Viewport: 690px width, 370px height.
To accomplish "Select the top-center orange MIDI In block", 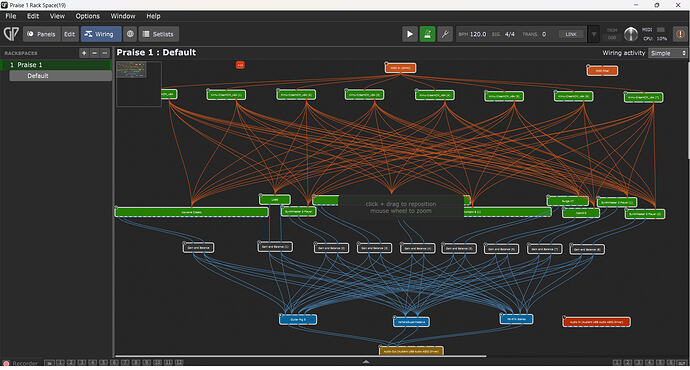I will click(400, 68).
